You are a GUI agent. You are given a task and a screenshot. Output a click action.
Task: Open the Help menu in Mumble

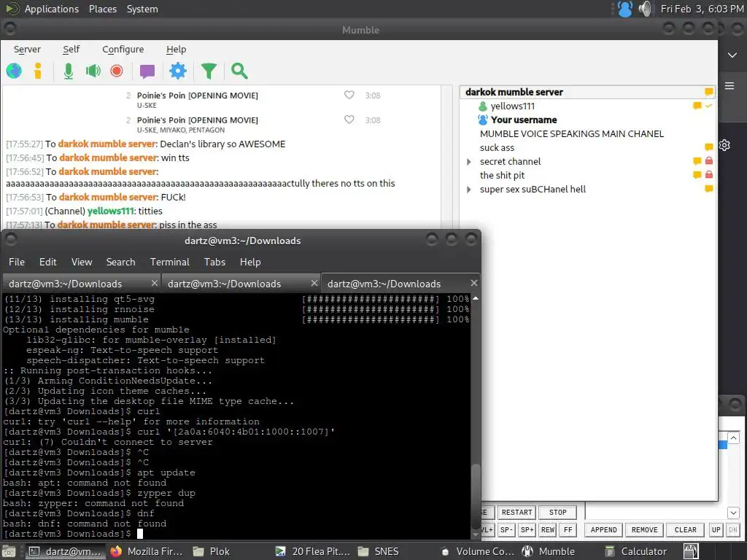pos(176,50)
